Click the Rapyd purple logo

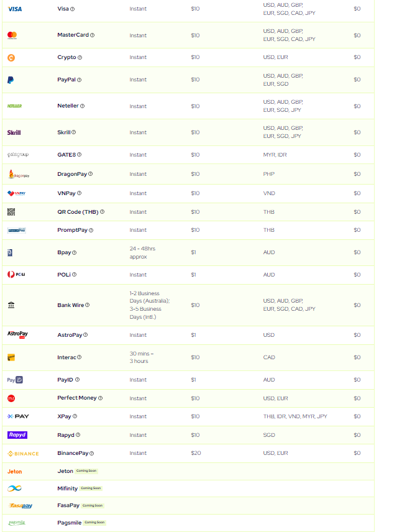(17, 435)
